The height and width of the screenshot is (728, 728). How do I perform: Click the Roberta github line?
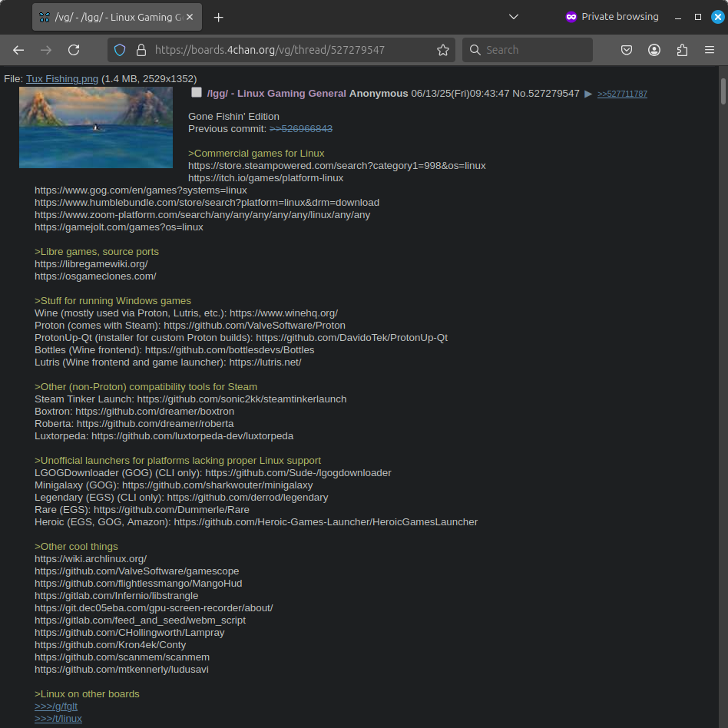coord(134,424)
